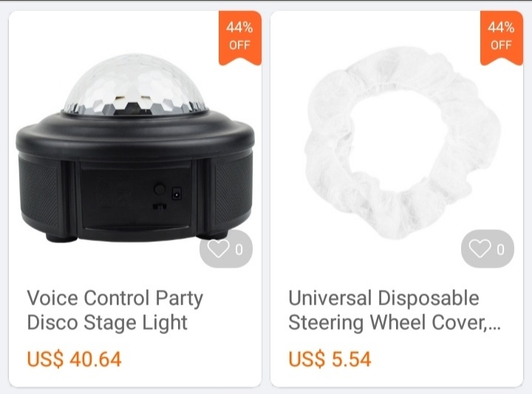
Task: Open Voice Control Party Disco Stage Light title
Action: (x=115, y=310)
